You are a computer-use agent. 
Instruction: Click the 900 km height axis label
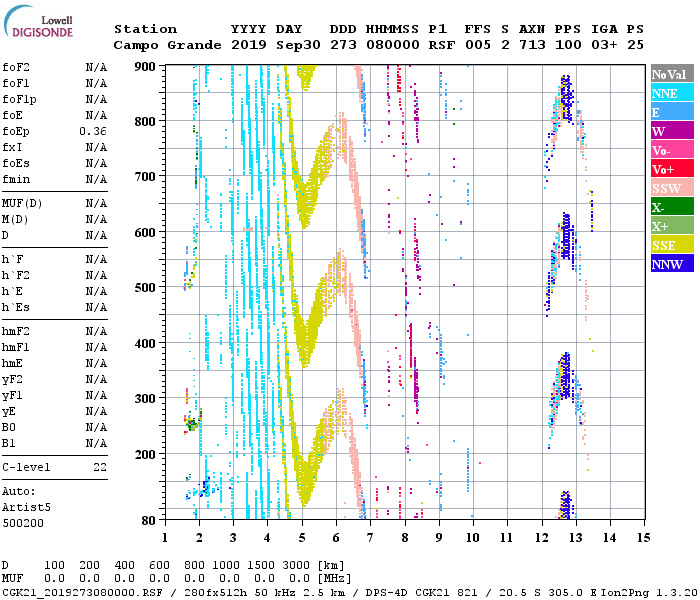coord(145,67)
